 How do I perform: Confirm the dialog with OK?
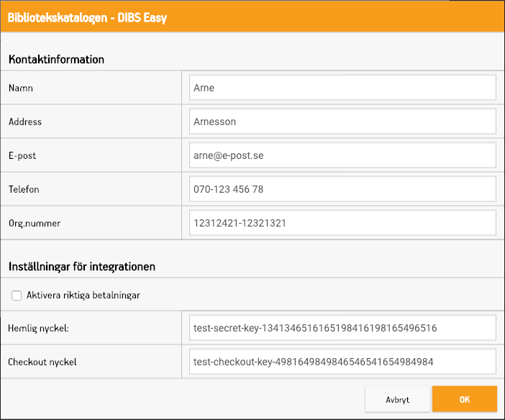click(x=465, y=399)
